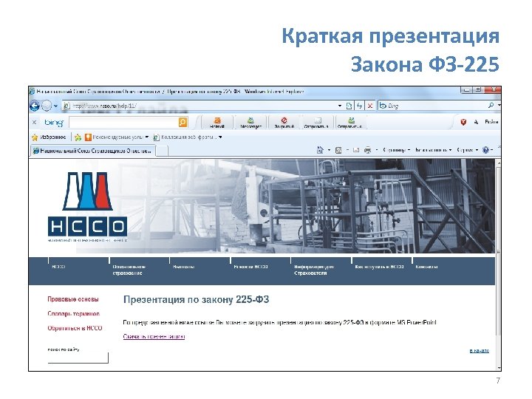Open the blue Help question-mark menu
The image size is (532, 399).
pos(488,149)
